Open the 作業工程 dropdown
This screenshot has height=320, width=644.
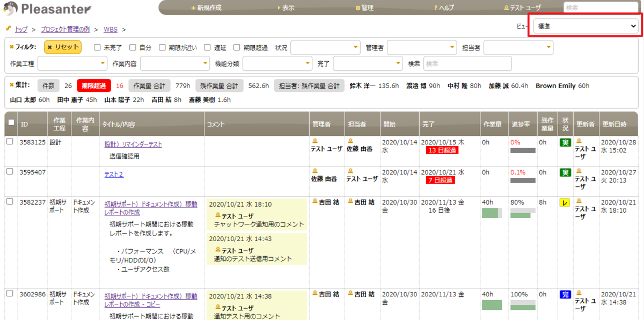(72, 63)
